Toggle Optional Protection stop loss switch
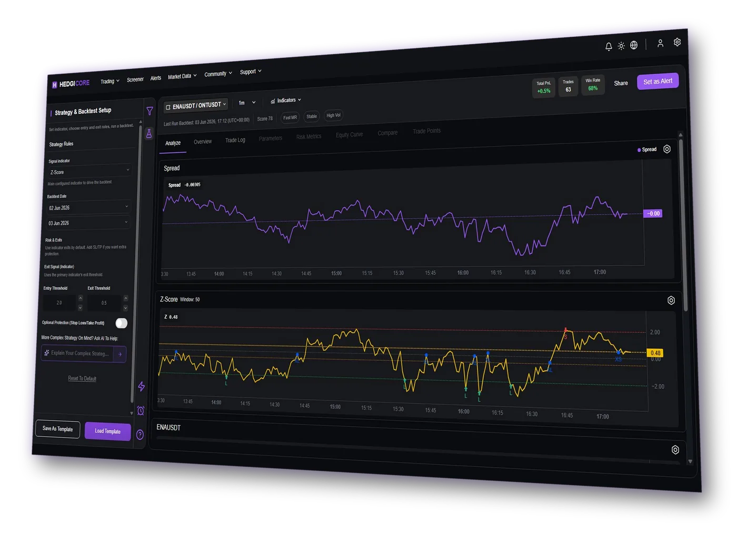Viewport: 756px width, 554px height. coord(122,323)
